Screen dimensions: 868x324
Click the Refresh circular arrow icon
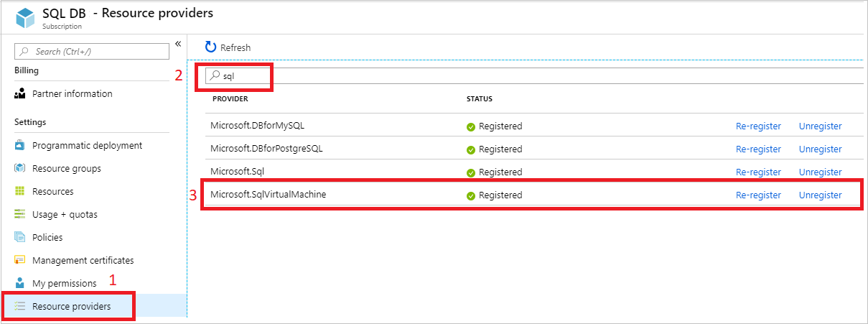(210, 47)
